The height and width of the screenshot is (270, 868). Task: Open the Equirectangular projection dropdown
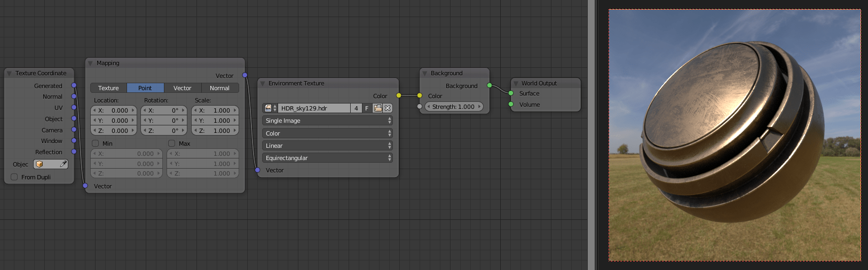(328, 158)
